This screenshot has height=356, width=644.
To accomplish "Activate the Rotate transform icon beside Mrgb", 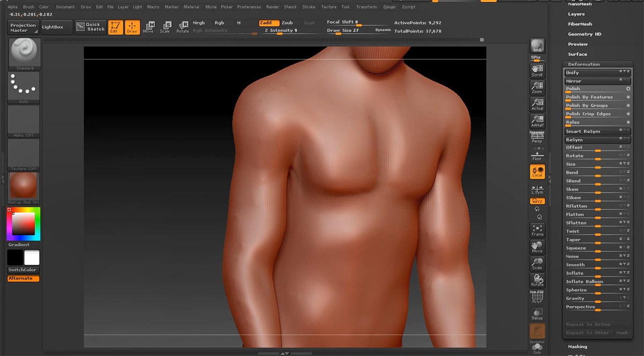I will 182,27.
